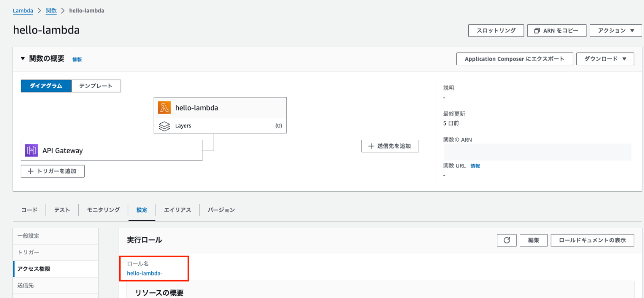Open the バージョン tab
The image size is (644, 298).
(221, 210)
